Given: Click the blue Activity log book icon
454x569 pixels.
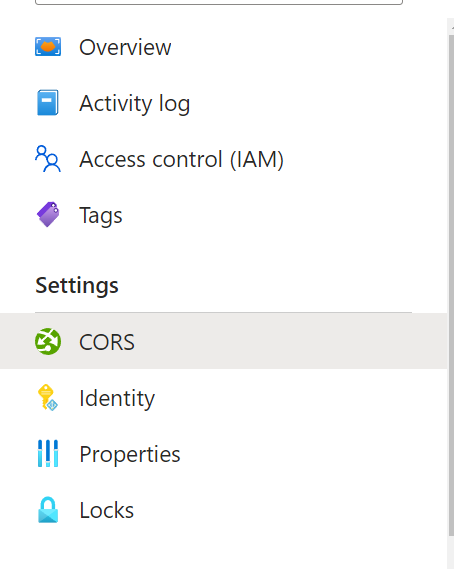Looking at the screenshot, I should (x=48, y=103).
